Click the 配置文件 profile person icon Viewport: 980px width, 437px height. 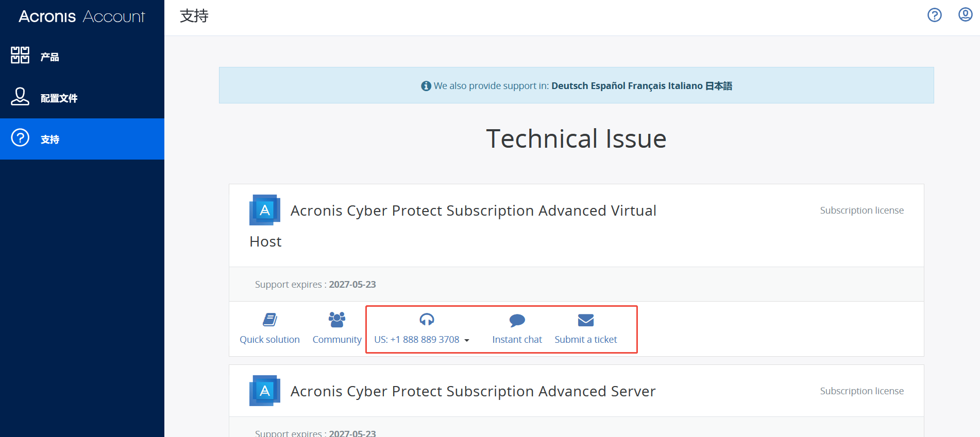(x=20, y=96)
